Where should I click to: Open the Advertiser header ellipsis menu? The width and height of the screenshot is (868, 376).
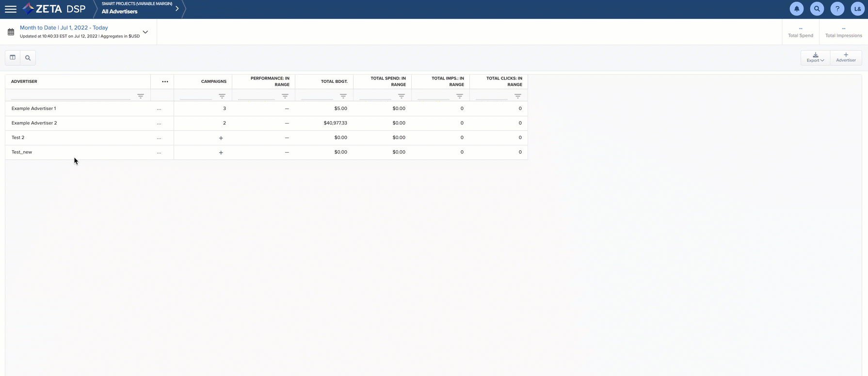pos(165,81)
